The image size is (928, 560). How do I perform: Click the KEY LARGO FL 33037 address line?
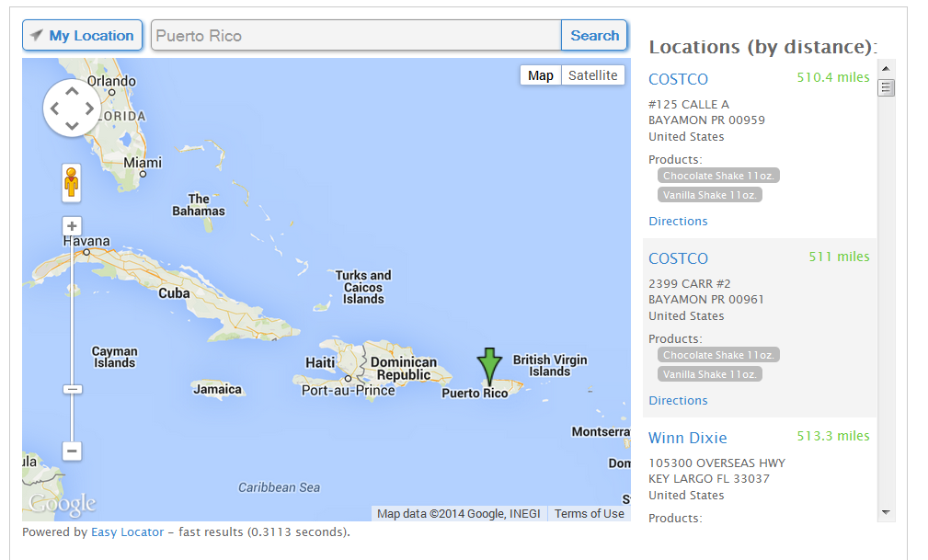[709, 479]
